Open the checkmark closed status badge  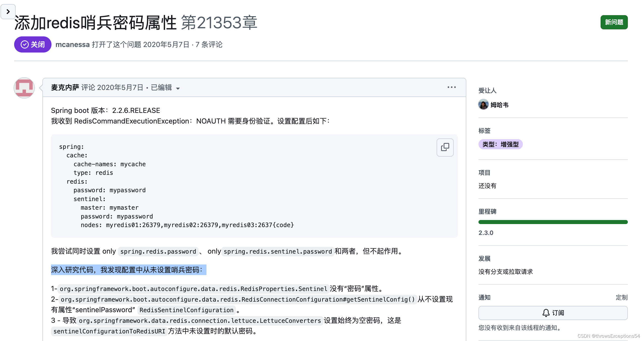33,44
